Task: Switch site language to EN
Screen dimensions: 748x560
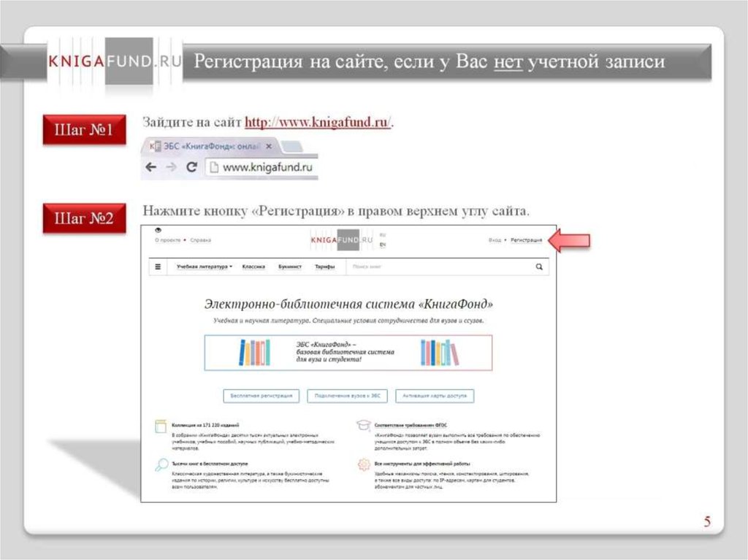Action: pos(383,245)
